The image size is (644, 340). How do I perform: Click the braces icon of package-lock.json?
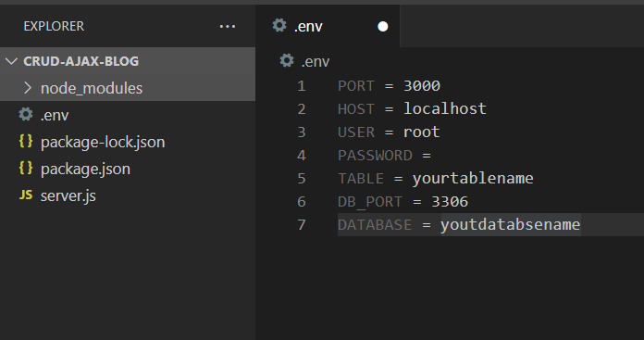(26, 142)
